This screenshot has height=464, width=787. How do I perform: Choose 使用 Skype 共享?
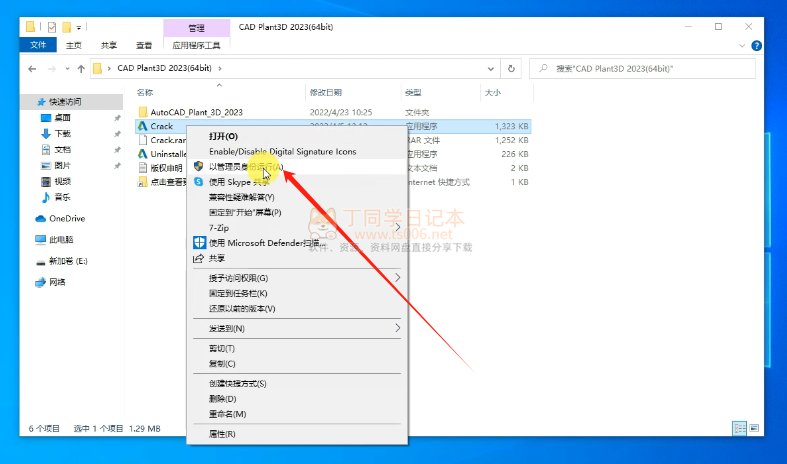297,182
